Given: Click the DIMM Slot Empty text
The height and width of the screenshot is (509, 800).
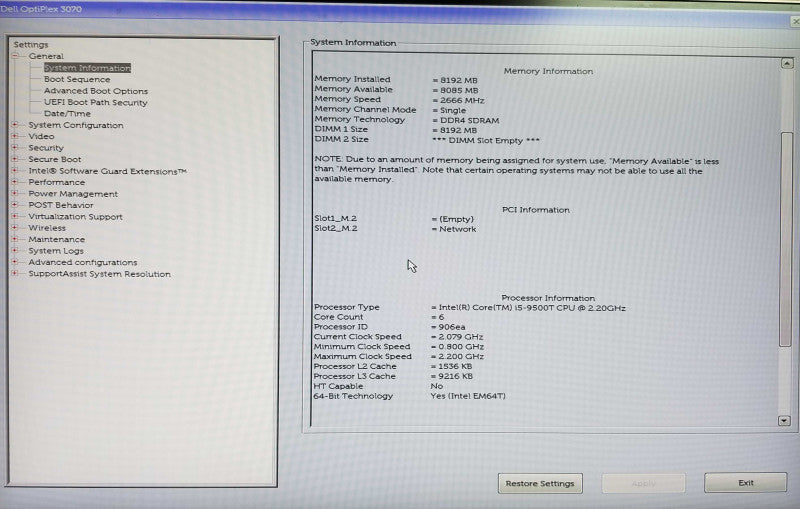Looking at the screenshot, I should (486, 140).
